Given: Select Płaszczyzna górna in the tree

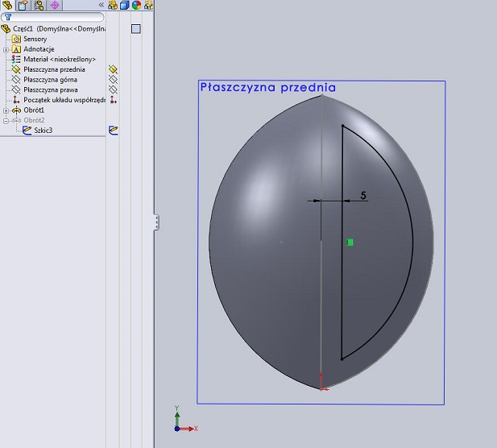Looking at the screenshot, I should point(51,80).
